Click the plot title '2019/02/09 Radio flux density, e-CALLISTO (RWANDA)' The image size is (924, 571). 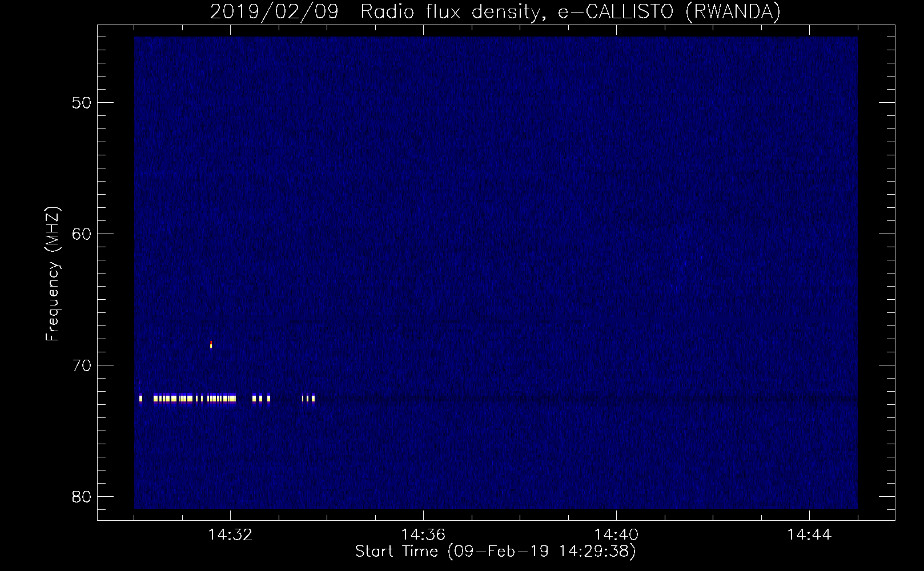(x=495, y=11)
